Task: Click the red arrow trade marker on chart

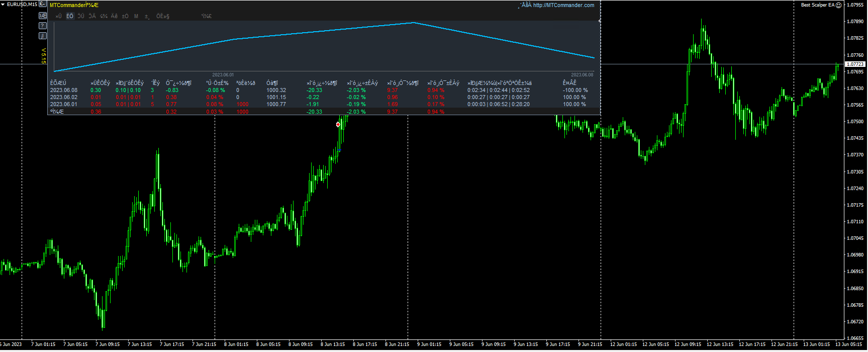Action: pos(338,124)
